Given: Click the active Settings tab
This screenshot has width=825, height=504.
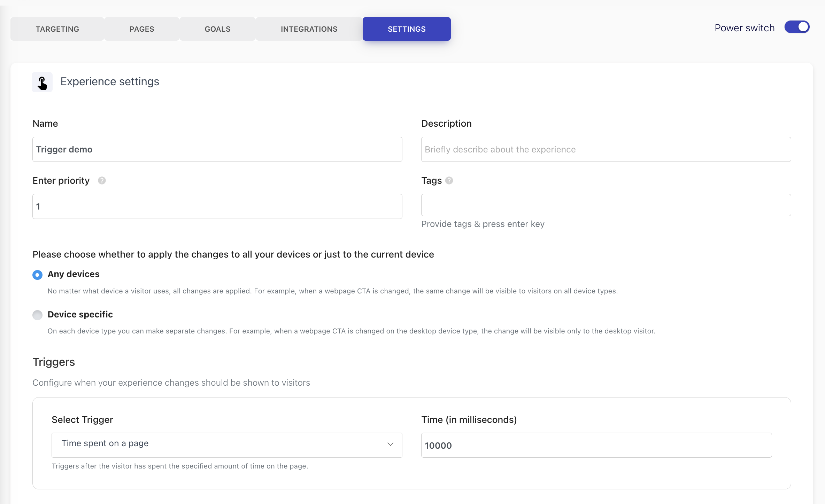Looking at the screenshot, I should tap(407, 29).
